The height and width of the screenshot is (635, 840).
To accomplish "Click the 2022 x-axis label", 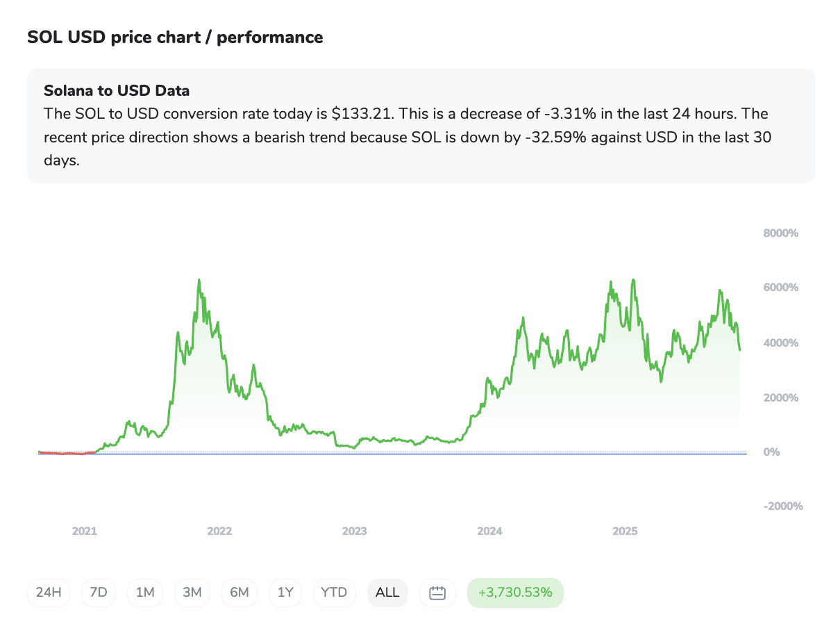I will [219, 531].
